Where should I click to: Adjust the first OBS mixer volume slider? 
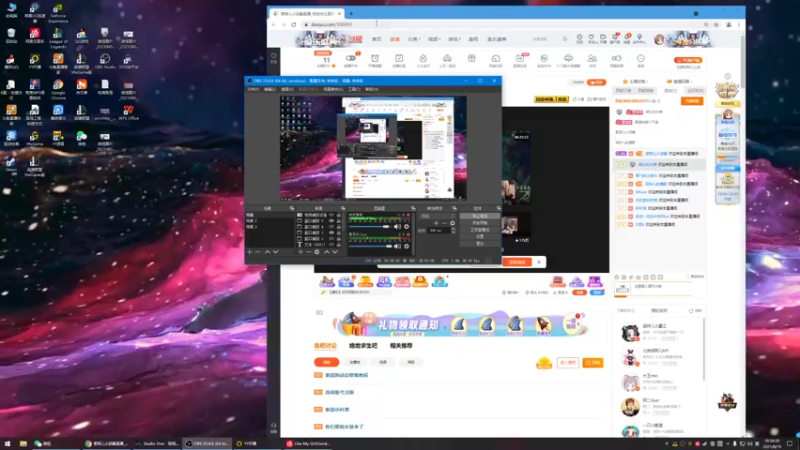point(370,227)
